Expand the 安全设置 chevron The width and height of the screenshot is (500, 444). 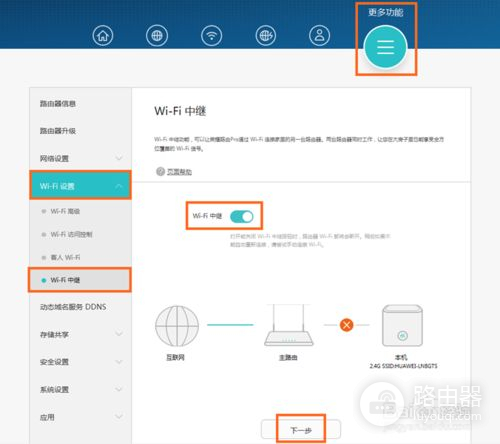tap(119, 361)
